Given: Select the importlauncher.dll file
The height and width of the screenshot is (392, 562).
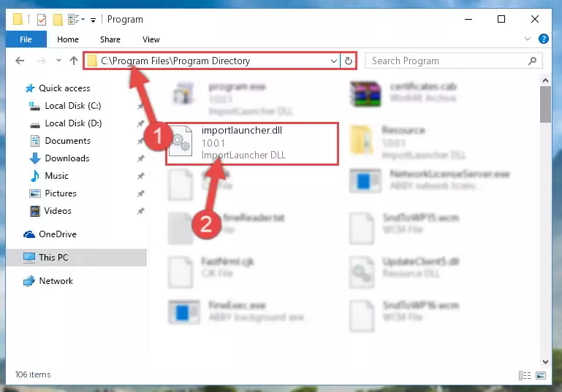Looking at the screenshot, I should 252,143.
